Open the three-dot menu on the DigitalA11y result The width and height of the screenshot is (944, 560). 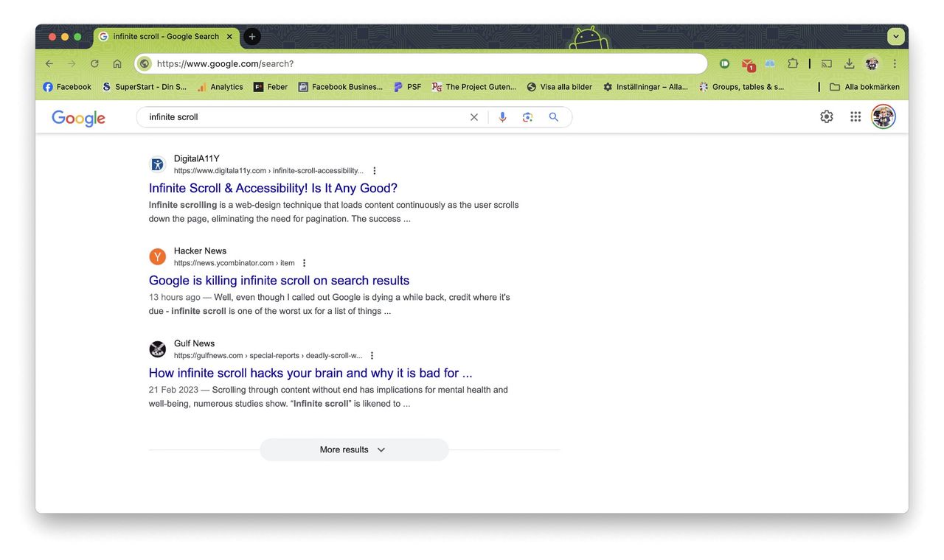(x=374, y=170)
